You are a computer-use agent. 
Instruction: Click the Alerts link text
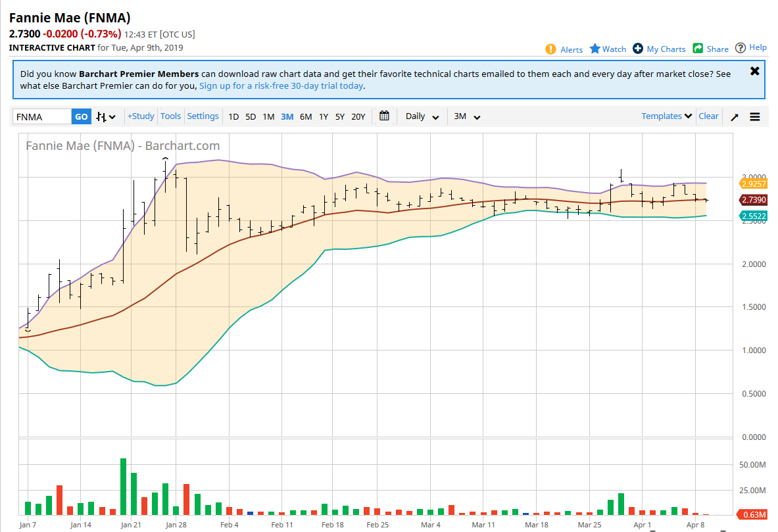[571, 49]
